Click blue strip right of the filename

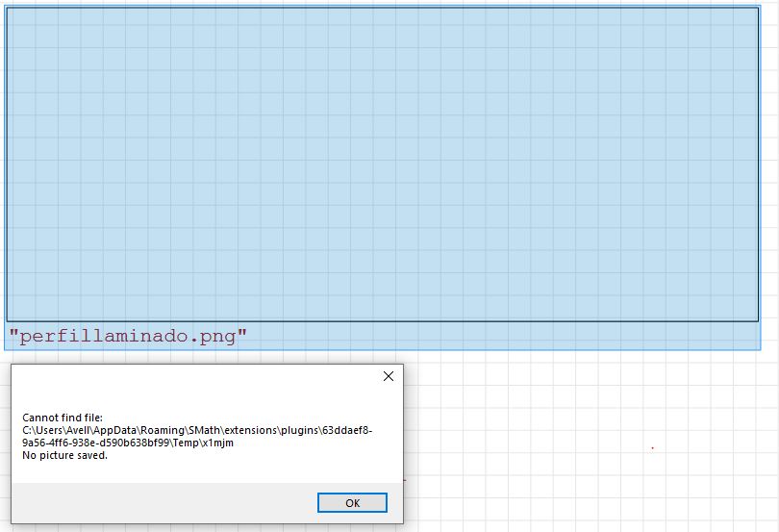[500, 337]
